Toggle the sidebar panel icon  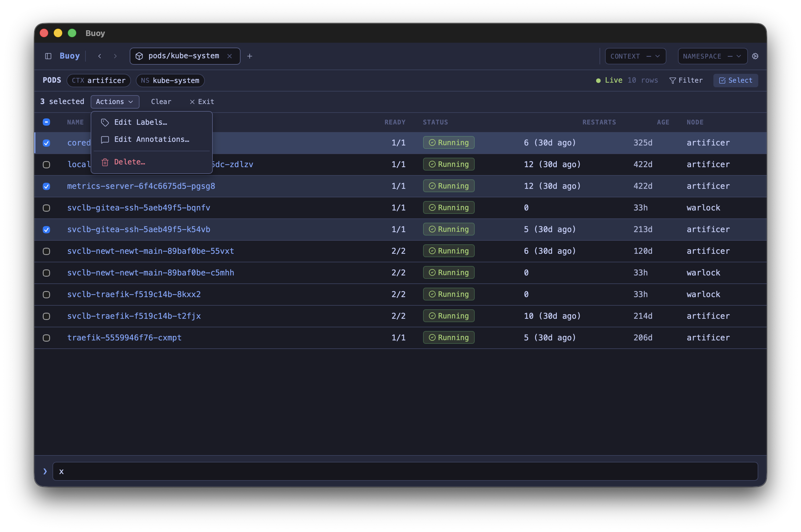coord(48,56)
